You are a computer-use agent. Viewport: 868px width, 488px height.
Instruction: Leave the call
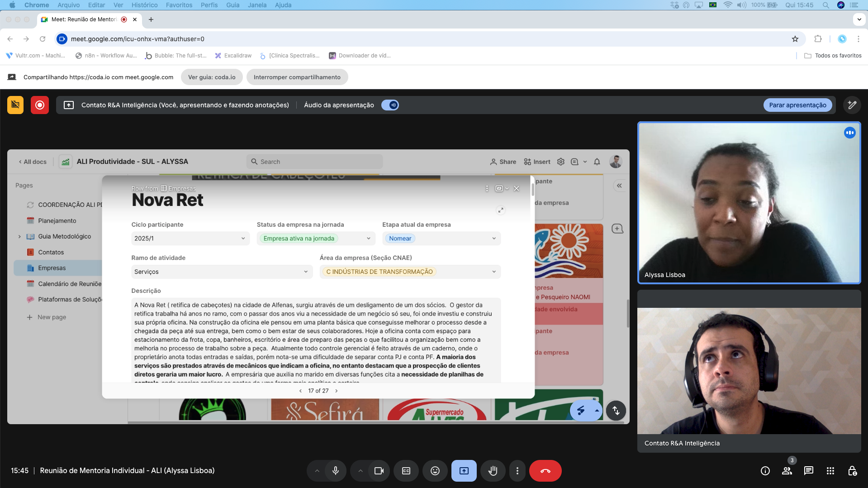tap(545, 471)
